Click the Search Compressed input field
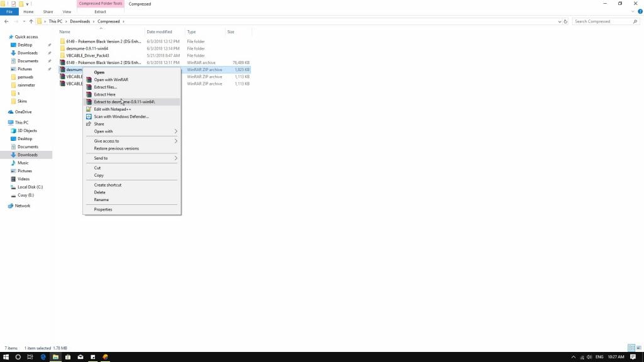644x362 pixels. pyautogui.click(x=606, y=21)
